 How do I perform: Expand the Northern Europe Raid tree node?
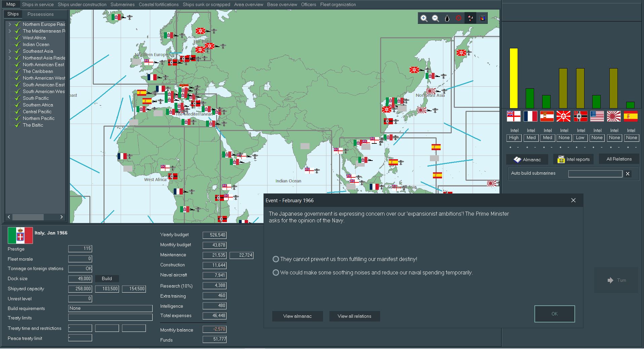tap(10, 24)
